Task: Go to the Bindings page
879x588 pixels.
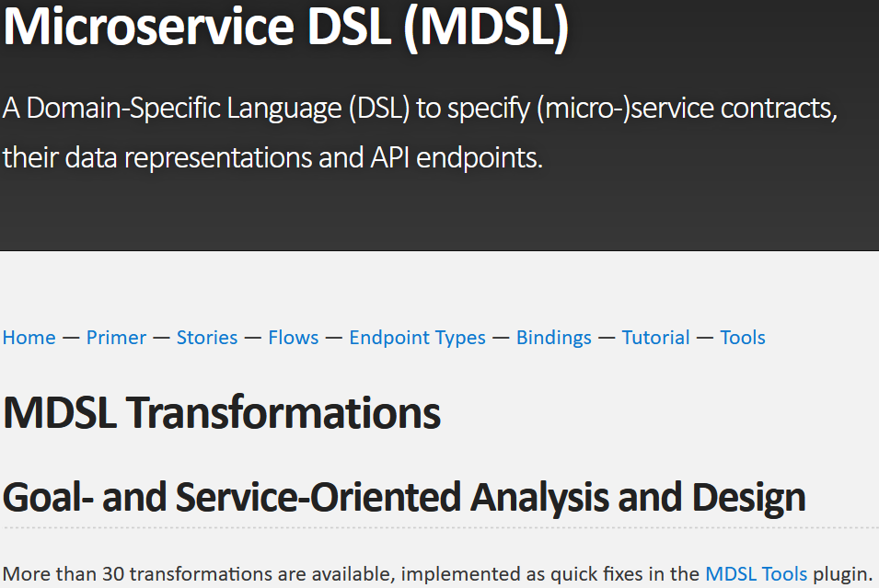Action: 553,338
